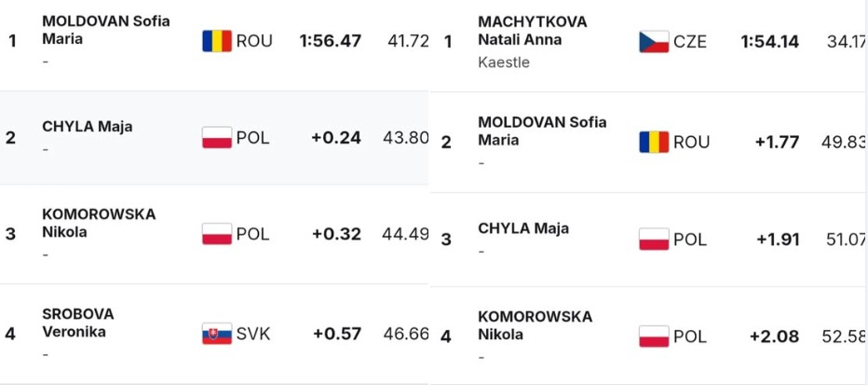This screenshot has width=868, height=385.
Task: Select second-ranked MOLDOVAN Sofia Maria name
Action: tap(541, 131)
